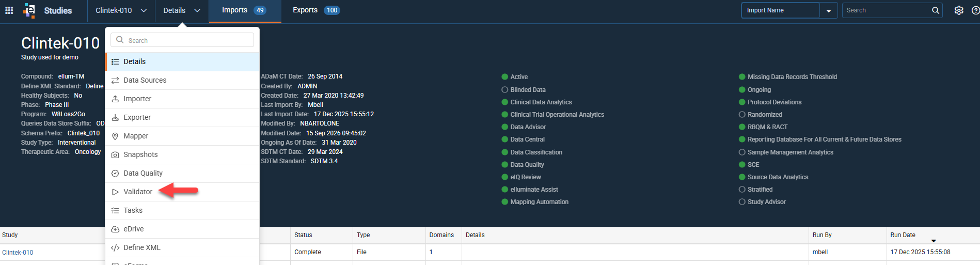
Task: Click the Studies header link
Action: (58, 10)
